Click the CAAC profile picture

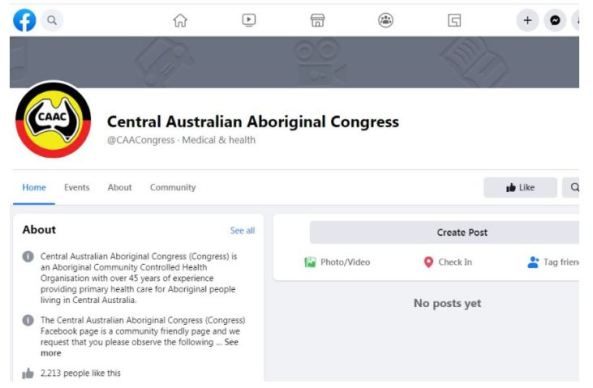[x=53, y=120]
